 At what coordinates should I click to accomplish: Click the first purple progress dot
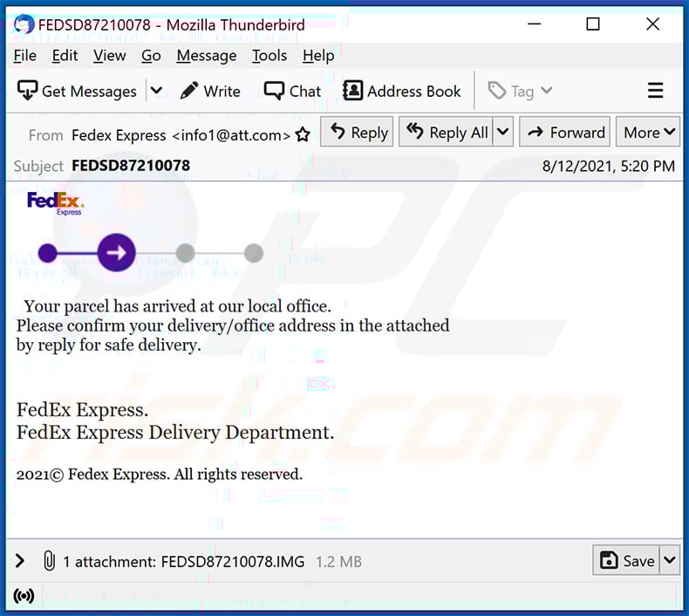[47, 253]
